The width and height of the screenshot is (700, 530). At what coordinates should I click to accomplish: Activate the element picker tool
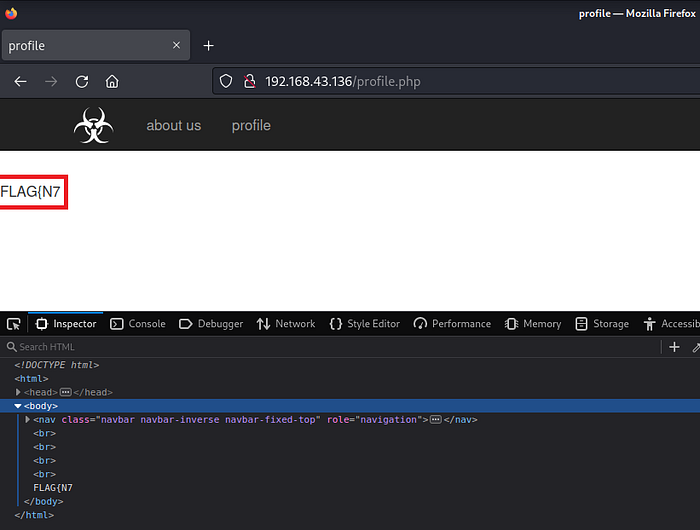click(x=13, y=324)
